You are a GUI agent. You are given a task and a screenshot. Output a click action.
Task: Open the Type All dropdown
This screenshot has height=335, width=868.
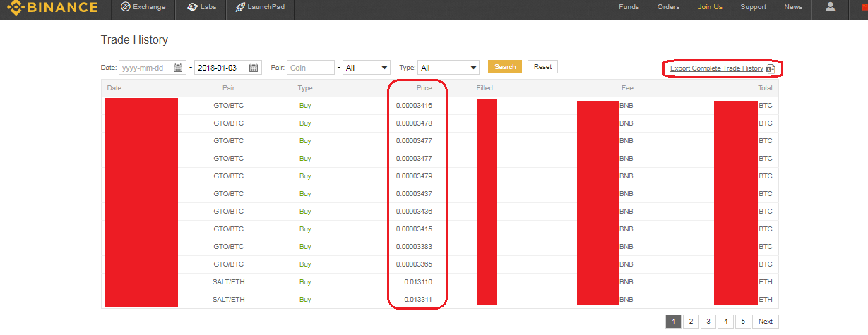(x=448, y=68)
